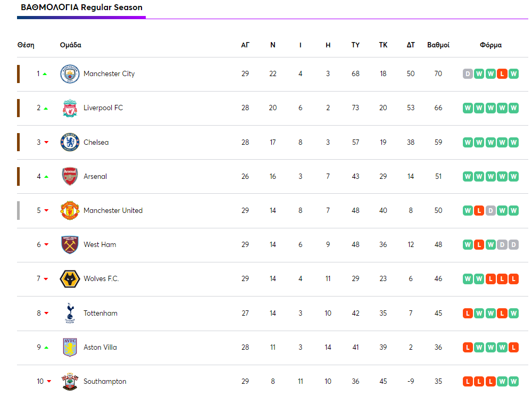Click the West Ham club crest

(x=70, y=245)
